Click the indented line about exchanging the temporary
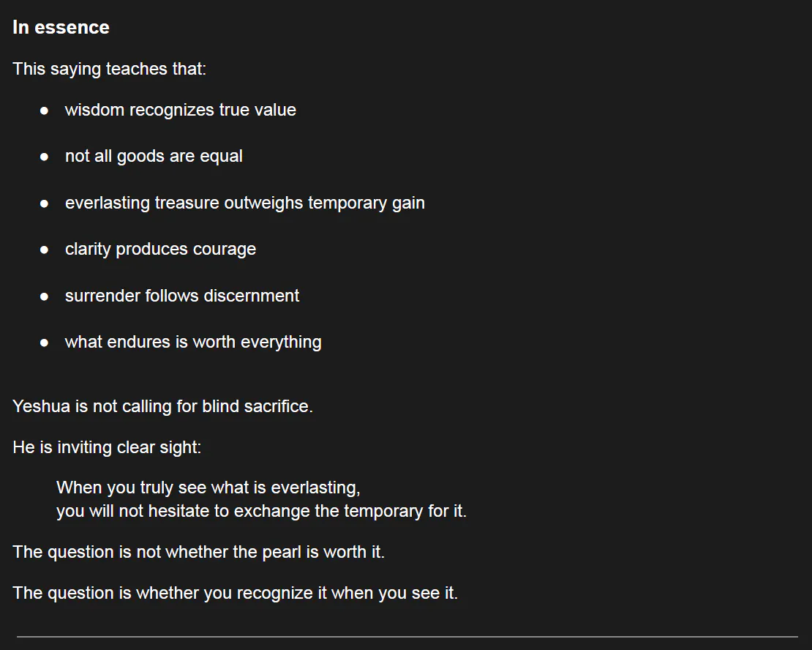812x650 pixels. pyautogui.click(x=261, y=511)
